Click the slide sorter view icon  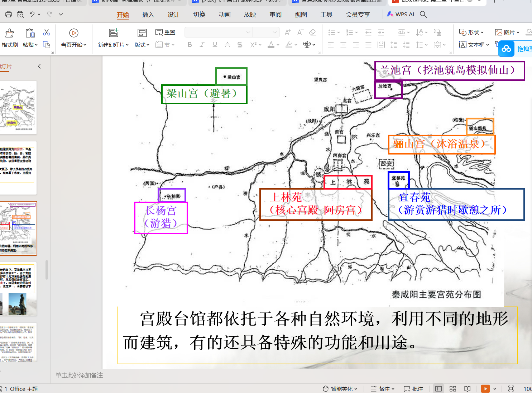453,389
